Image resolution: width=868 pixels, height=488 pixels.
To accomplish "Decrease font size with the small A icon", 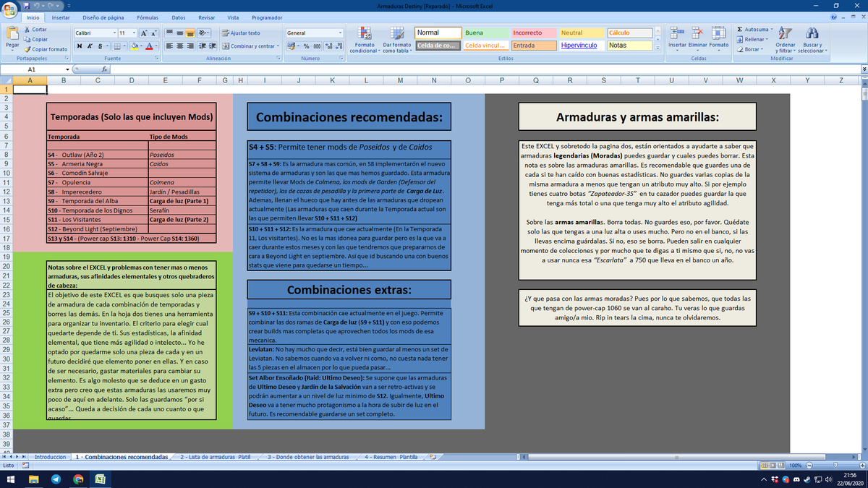I will 155,33.
